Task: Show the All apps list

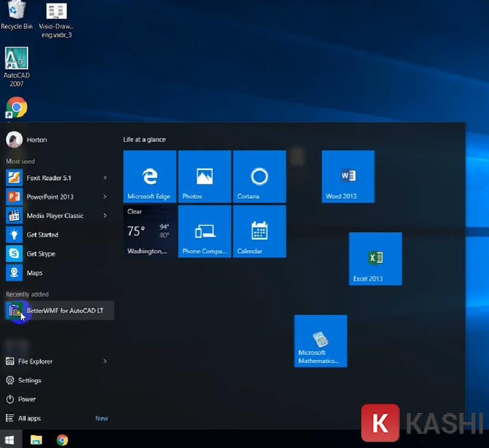Action: tap(29, 418)
